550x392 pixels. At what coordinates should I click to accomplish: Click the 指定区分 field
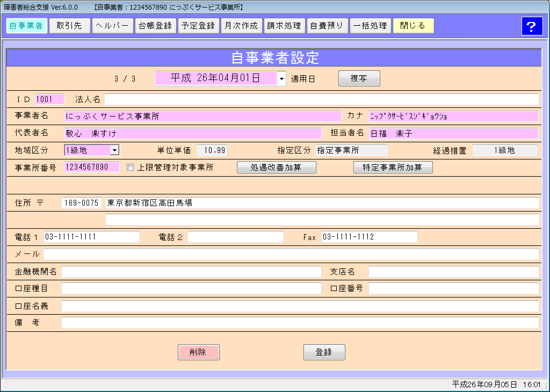point(351,150)
